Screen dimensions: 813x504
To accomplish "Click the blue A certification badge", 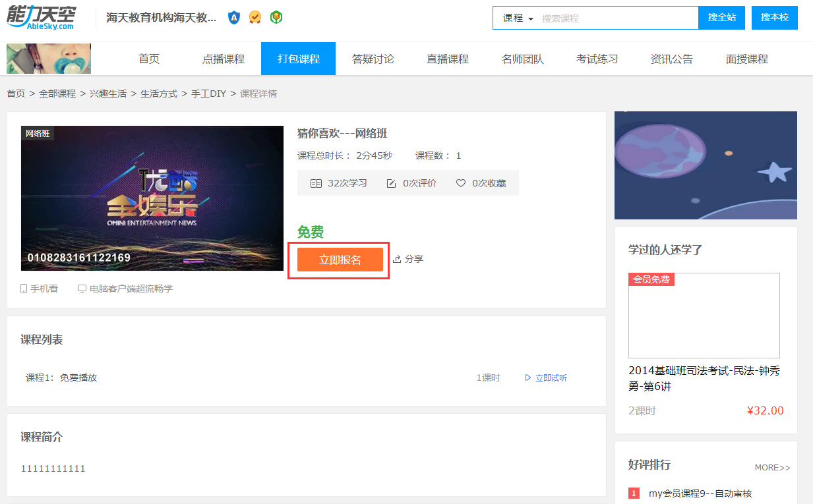I will [x=234, y=18].
